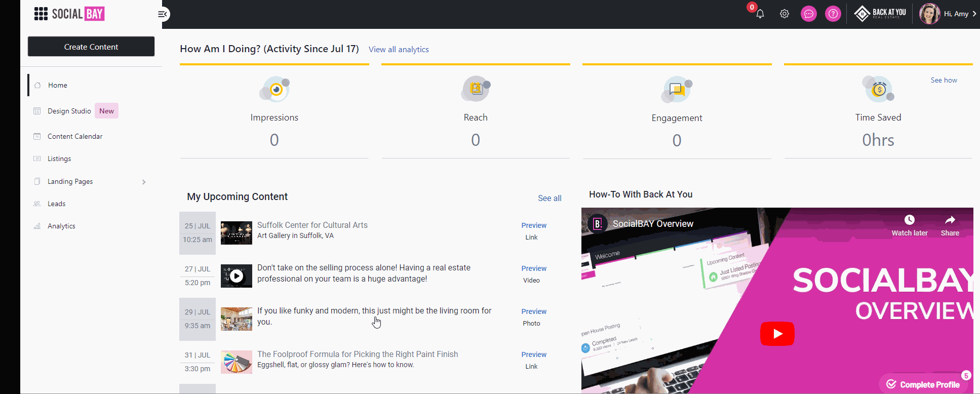Click the 29 JUL 9:35 am date block
980x394 pixels.
point(198,319)
